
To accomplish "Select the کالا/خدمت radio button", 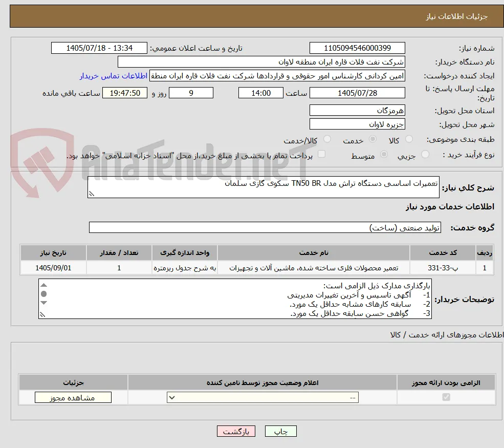I will point(327,139).
